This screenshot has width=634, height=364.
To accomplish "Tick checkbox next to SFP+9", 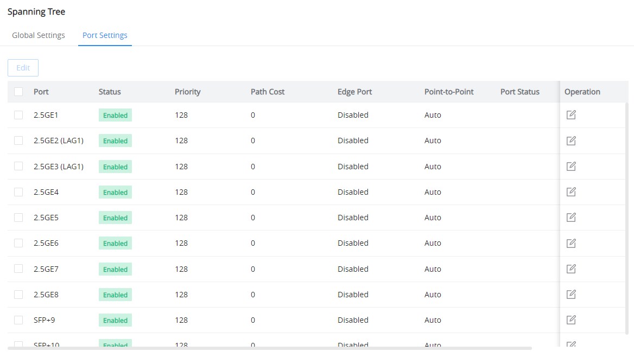I will point(18,320).
